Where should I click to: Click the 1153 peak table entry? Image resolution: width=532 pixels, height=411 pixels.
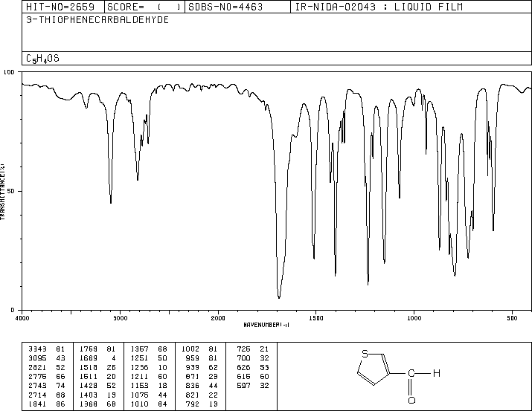click(x=139, y=386)
